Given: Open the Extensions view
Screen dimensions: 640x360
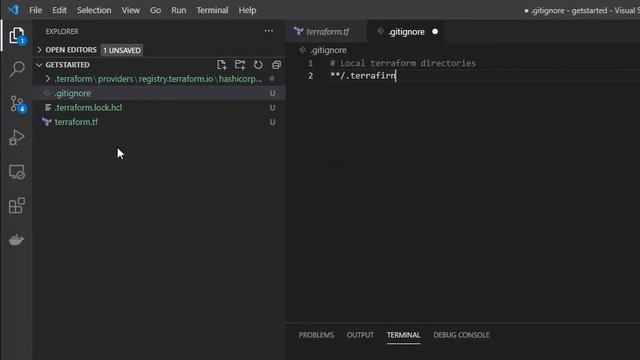Looking at the screenshot, I should point(17,206).
